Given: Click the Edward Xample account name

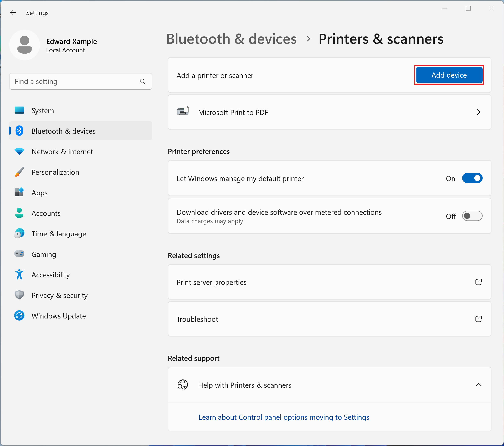Looking at the screenshot, I should click(72, 41).
